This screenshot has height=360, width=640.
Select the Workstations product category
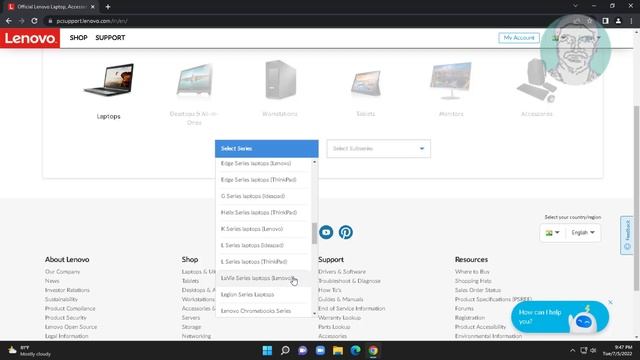point(280,89)
